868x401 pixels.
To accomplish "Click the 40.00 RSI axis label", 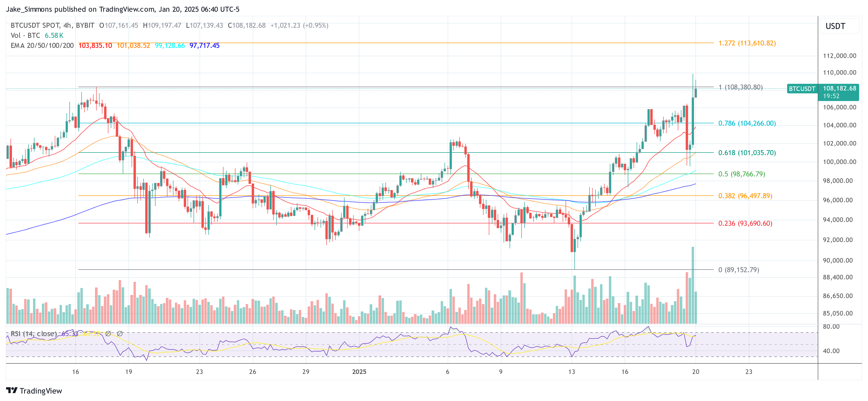I will [831, 351].
